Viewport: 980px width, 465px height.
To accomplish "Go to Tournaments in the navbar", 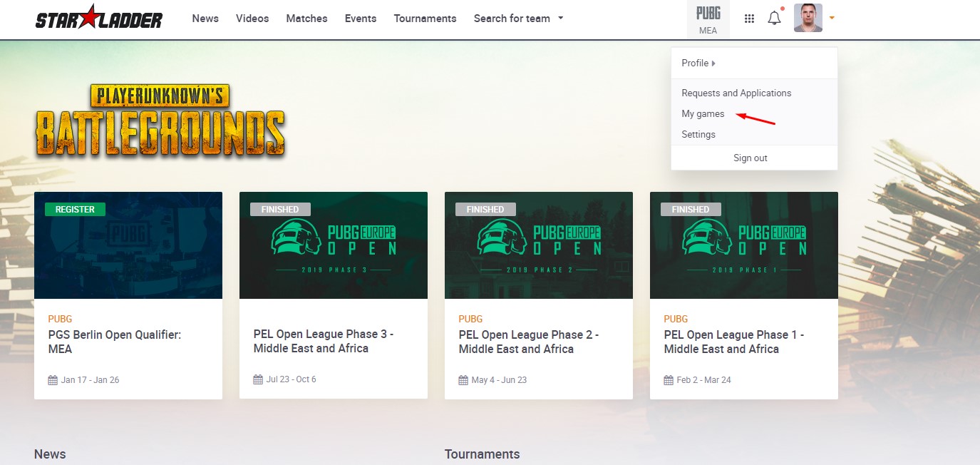I will point(425,19).
